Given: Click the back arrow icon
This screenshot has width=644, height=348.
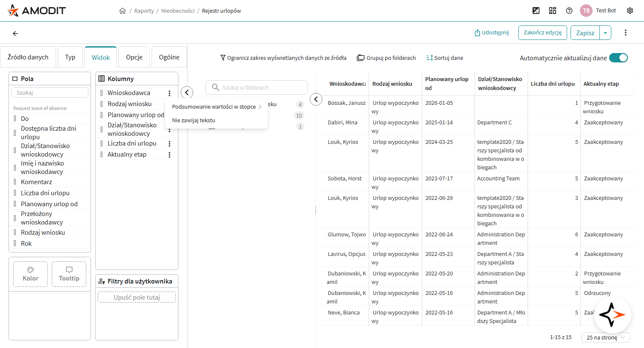Looking at the screenshot, I should (x=15, y=33).
